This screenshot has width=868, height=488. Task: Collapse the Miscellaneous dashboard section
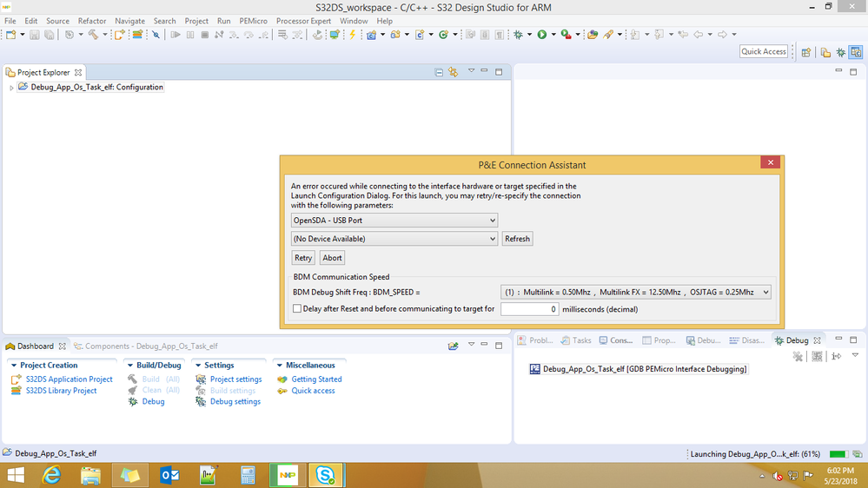click(280, 366)
